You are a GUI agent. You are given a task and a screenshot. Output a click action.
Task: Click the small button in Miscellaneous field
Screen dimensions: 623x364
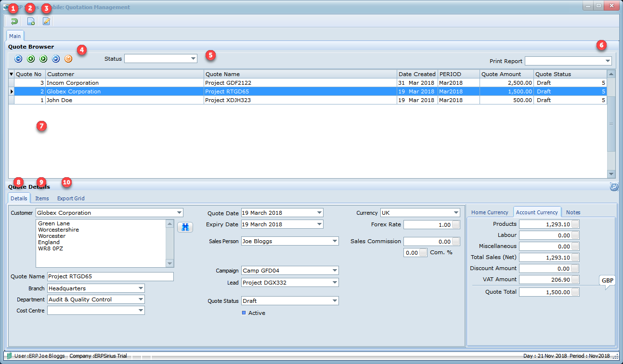pyautogui.click(x=575, y=246)
